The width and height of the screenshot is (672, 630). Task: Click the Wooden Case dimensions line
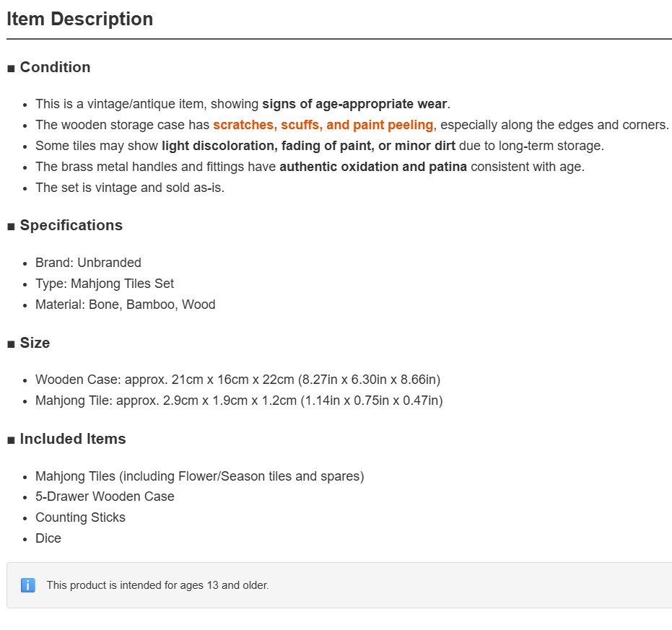[238, 380]
